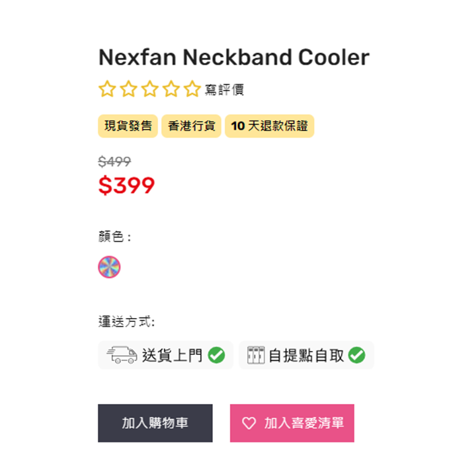Screen dimensions: 476x476
Task: Click the heart icon on wishlist button
Action: tap(249, 423)
